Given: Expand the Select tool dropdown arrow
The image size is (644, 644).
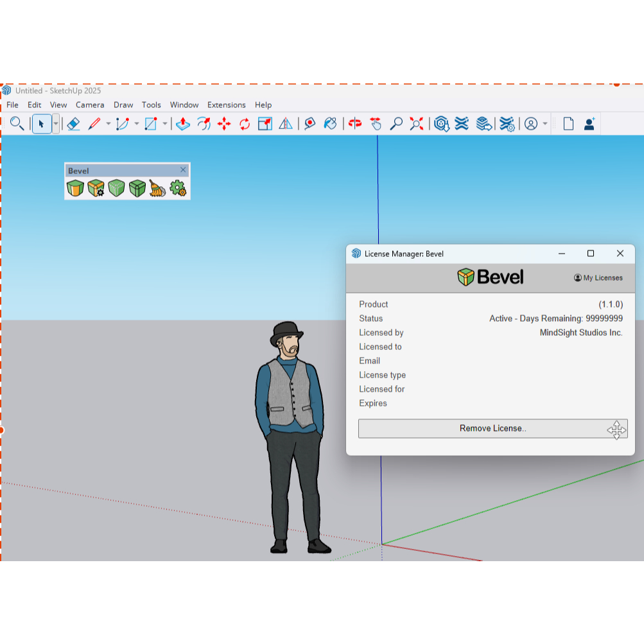Looking at the screenshot, I should (56, 124).
